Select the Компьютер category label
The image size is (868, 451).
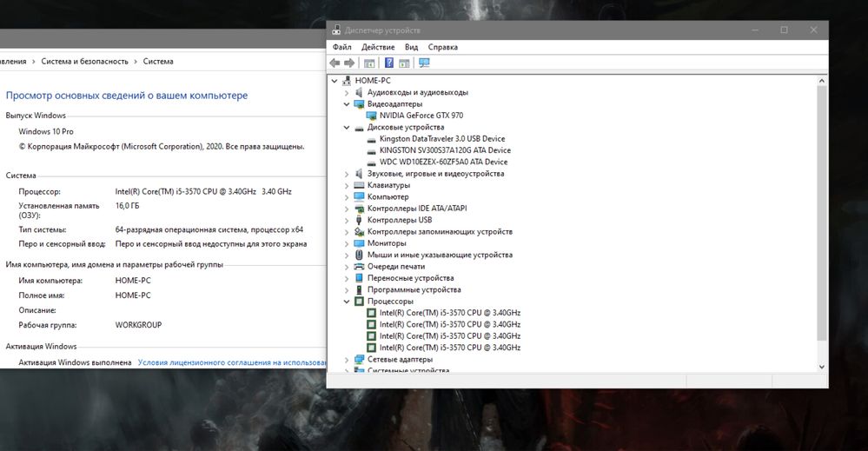388,197
